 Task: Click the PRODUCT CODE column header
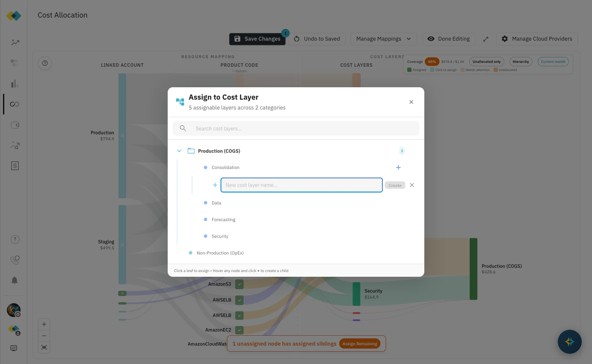coord(239,65)
